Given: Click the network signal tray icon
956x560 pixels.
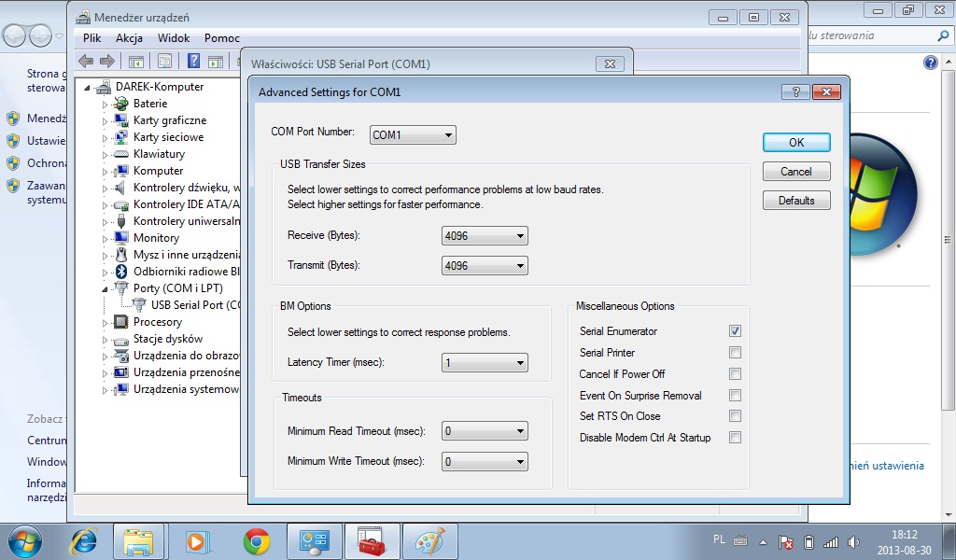Looking at the screenshot, I should (831, 541).
